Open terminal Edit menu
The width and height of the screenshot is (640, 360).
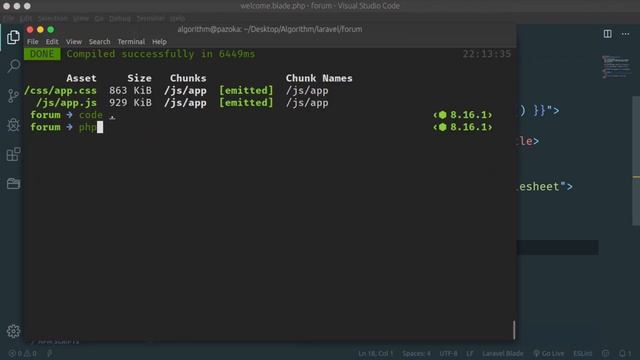point(52,42)
